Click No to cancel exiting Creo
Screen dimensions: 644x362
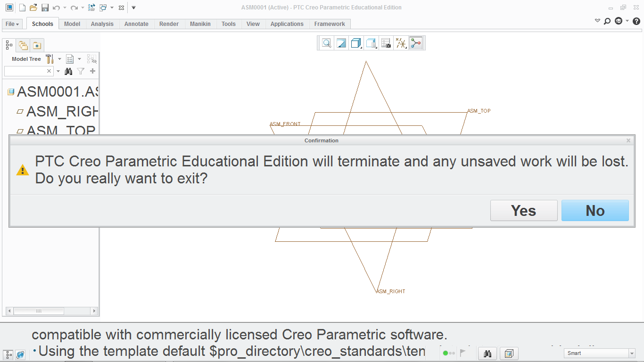click(595, 210)
